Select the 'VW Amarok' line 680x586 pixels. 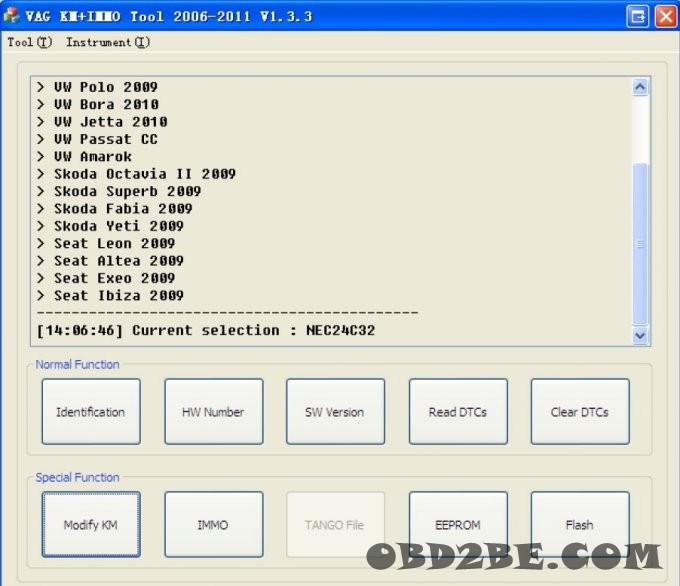(x=84, y=157)
